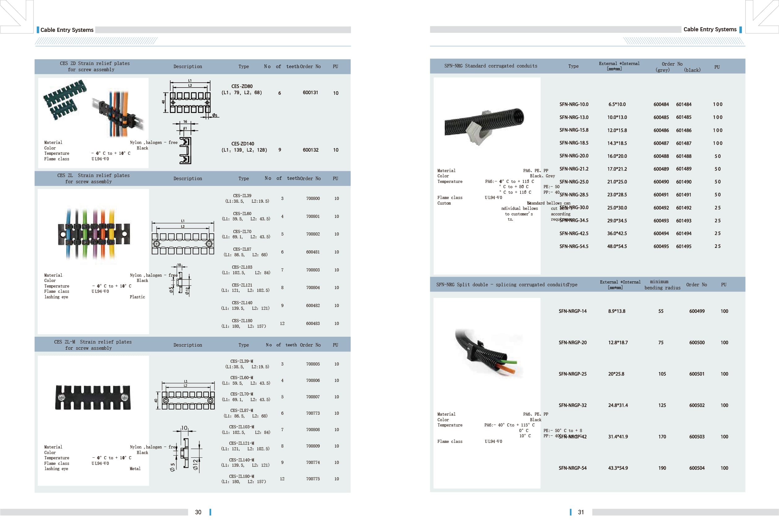Click the SFN-NRGP-25 type entry
The image size is (779, 532).
572,374
